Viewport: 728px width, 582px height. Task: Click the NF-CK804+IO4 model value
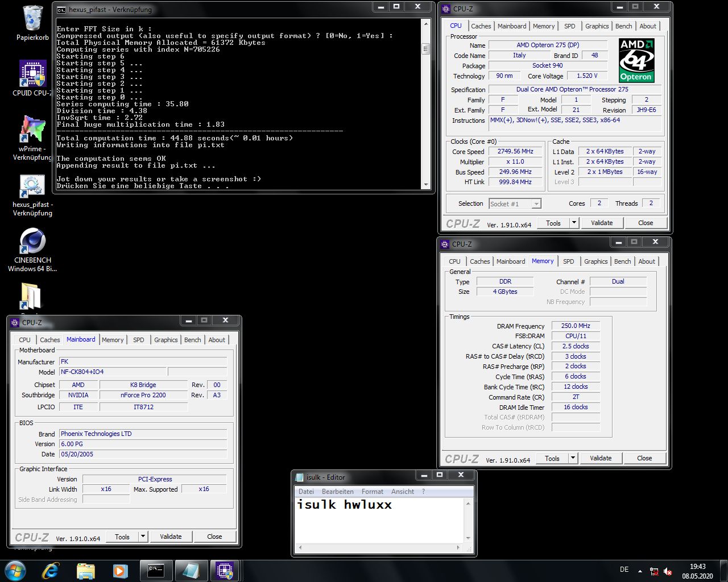113,372
